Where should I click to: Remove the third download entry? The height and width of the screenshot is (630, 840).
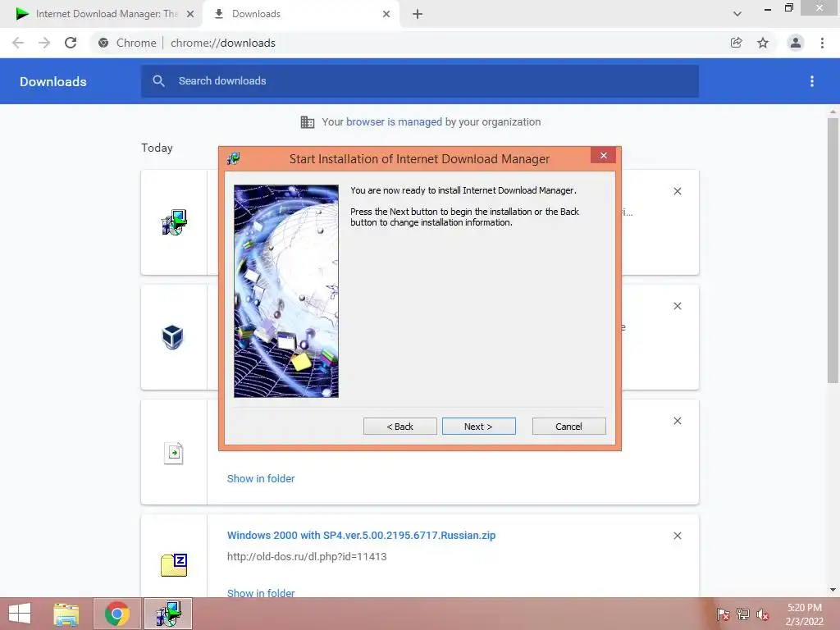click(677, 421)
